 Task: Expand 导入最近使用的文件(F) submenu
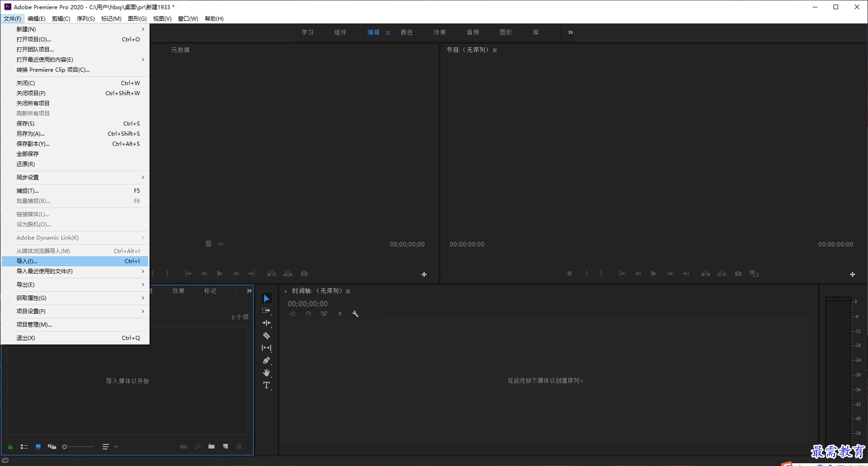point(75,271)
